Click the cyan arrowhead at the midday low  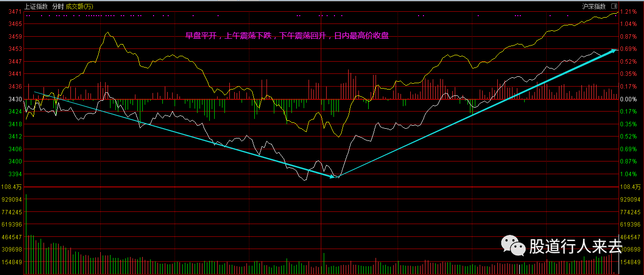click(333, 176)
